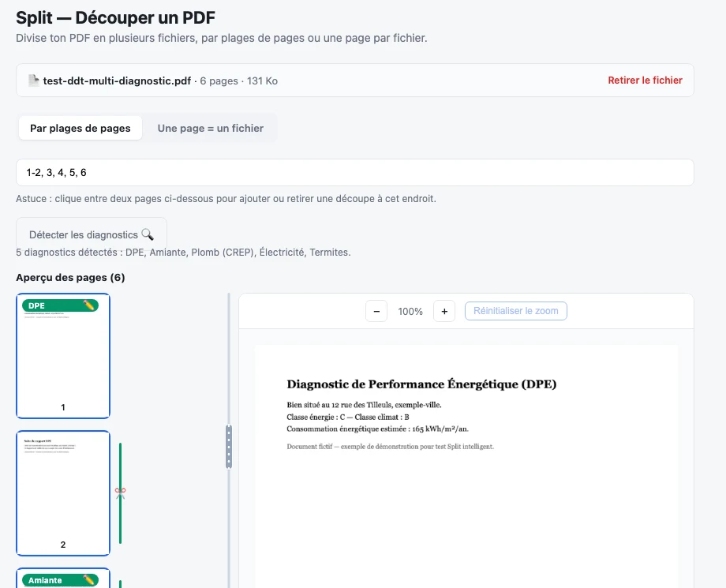Click the 'Aperçu des pages (6)' heading
Image resolution: width=726 pixels, height=588 pixels.
(x=70, y=277)
